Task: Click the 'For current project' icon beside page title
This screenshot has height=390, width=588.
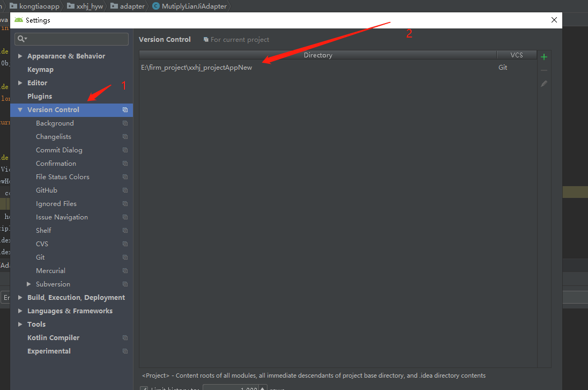Action: 205,39
